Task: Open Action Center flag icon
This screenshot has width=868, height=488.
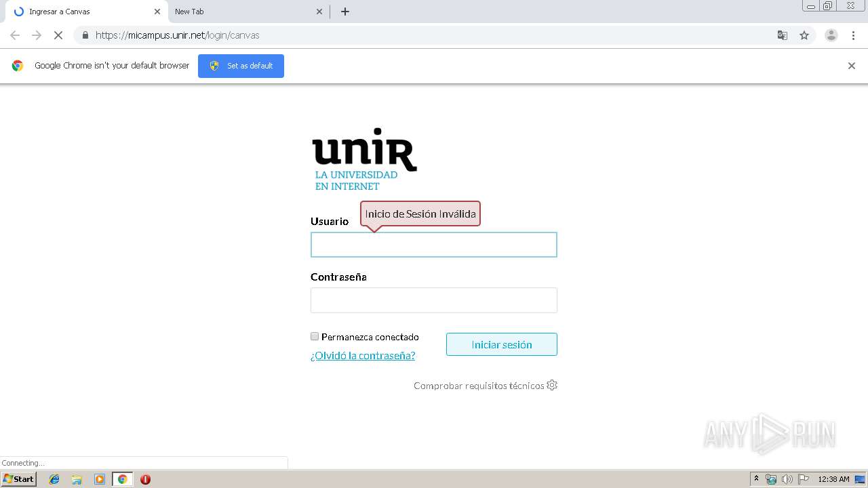Action: pos(804,479)
